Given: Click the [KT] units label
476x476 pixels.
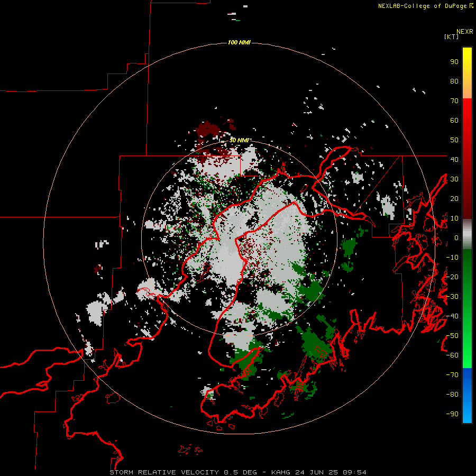Looking at the screenshot, I should pos(451,36).
